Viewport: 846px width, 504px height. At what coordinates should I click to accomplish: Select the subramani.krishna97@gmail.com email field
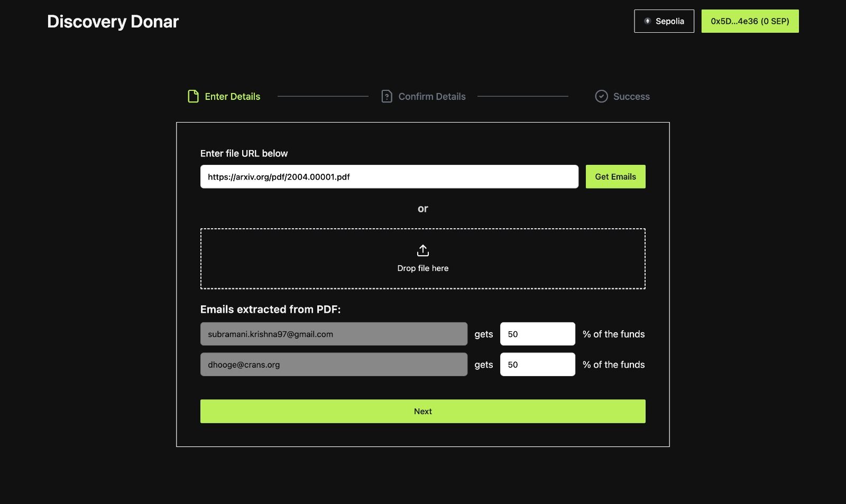[334, 334]
